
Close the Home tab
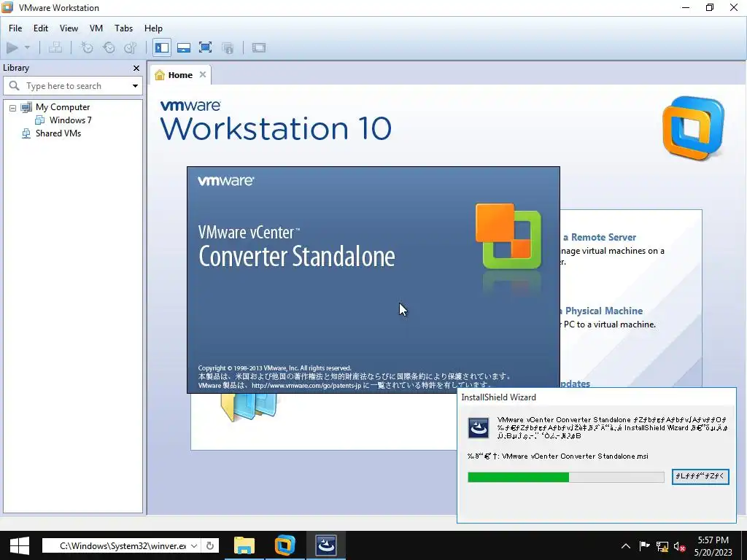click(x=203, y=74)
